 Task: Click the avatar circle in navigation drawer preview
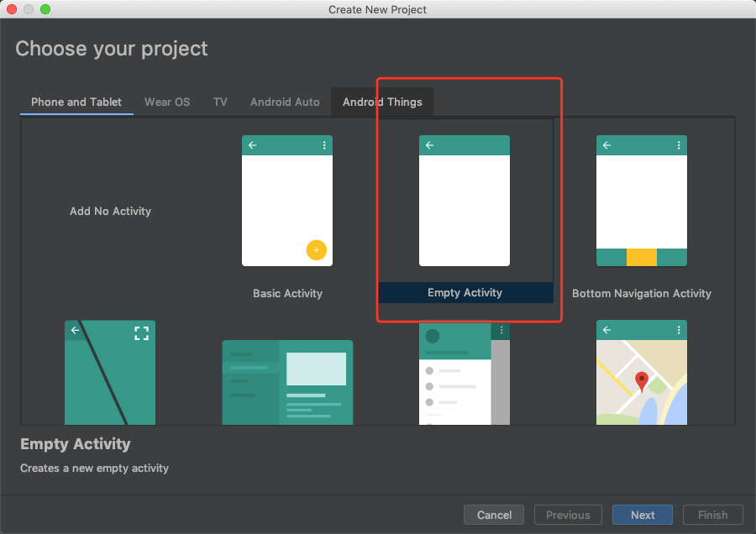(433, 336)
